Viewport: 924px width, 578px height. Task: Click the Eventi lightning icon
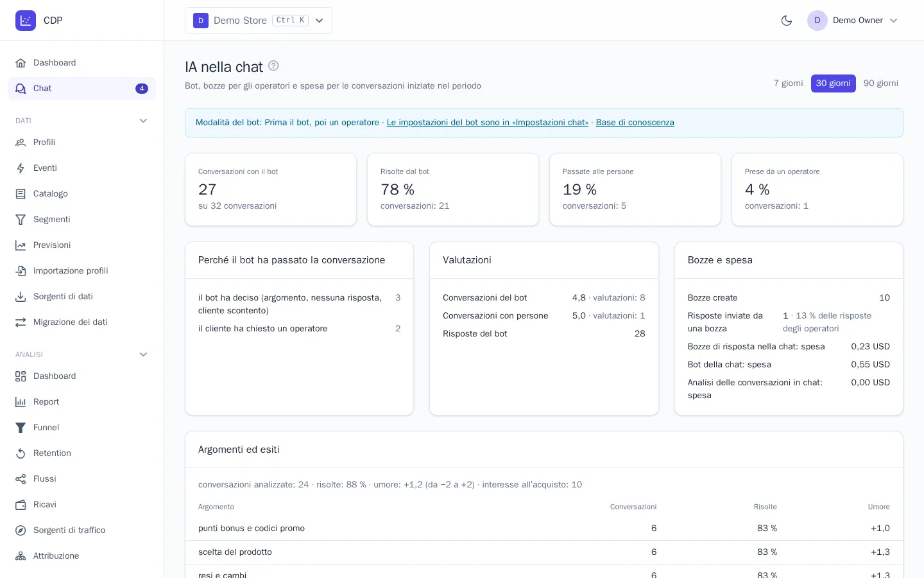21,168
